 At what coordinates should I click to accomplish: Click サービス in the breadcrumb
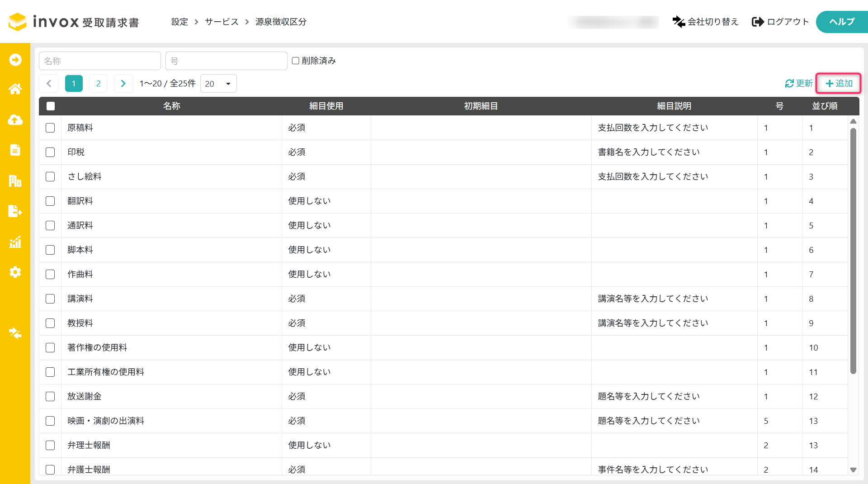pyautogui.click(x=222, y=22)
